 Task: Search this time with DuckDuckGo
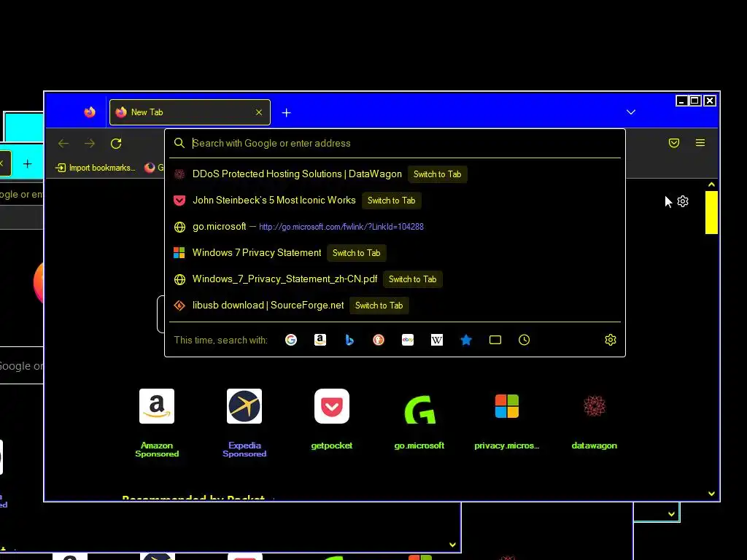pyautogui.click(x=379, y=340)
